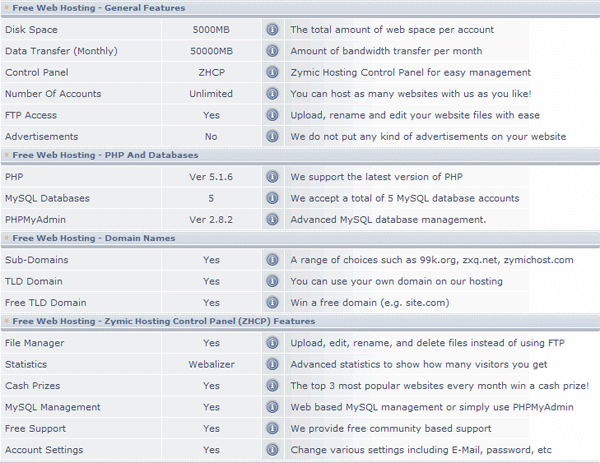The height and width of the screenshot is (463, 600).
Task: Click the MySQL Management label
Action: (52, 407)
